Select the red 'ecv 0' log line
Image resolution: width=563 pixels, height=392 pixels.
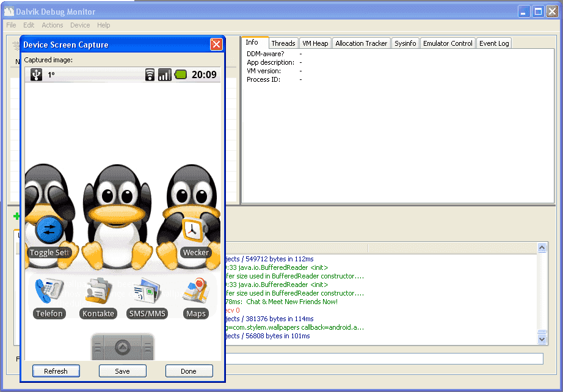tap(233, 310)
